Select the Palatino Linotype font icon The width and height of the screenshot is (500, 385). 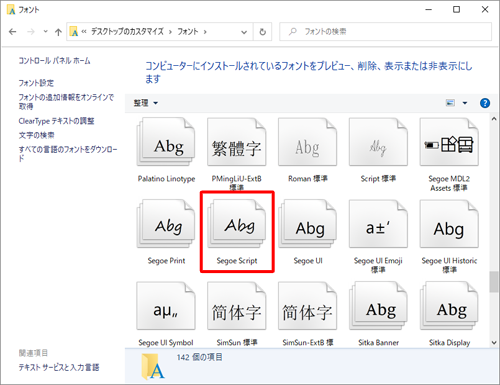166,142
